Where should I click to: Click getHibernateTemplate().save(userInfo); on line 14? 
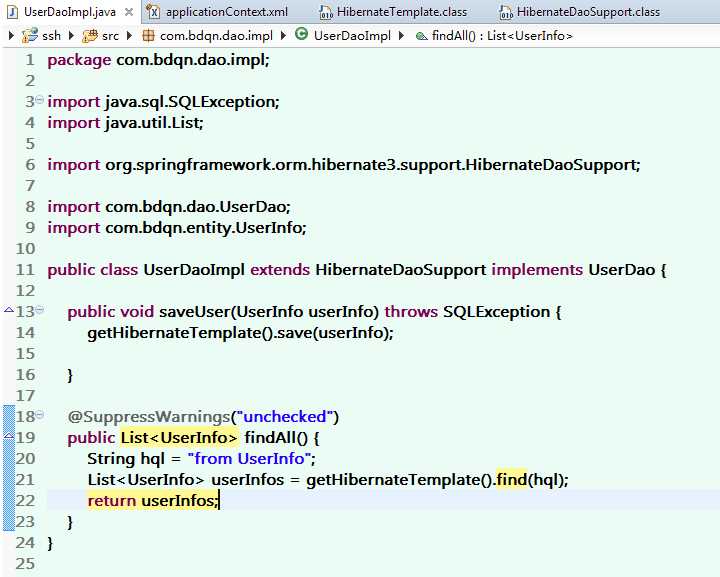[240, 333]
